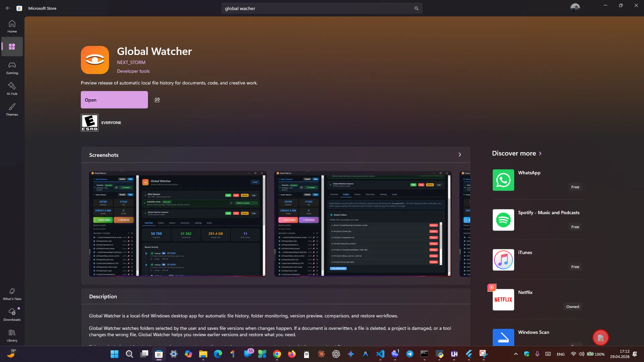Share the Global Watcher app
Image resolution: width=644 pixels, height=362 pixels.
pyautogui.click(x=157, y=100)
